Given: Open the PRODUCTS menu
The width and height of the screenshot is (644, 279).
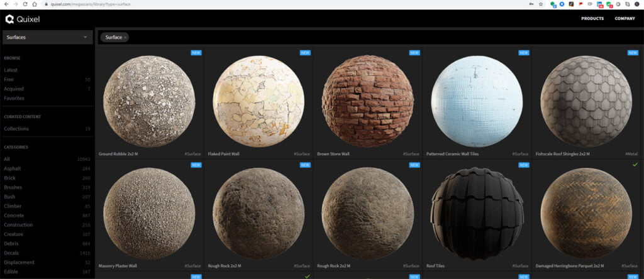Looking at the screenshot, I should [x=592, y=18].
